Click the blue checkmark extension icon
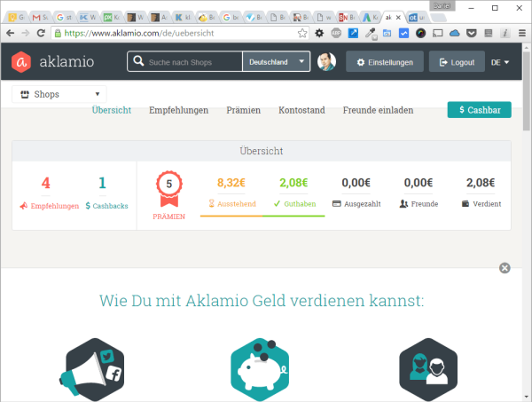The width and height of the screenshot is (532, 402). pos(403,33)
